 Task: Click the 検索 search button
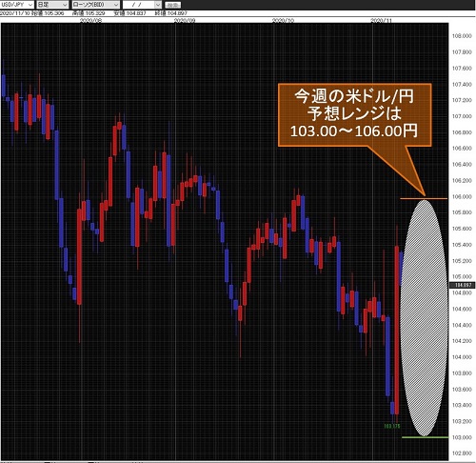pyautogui.click(x=173, y=5)
